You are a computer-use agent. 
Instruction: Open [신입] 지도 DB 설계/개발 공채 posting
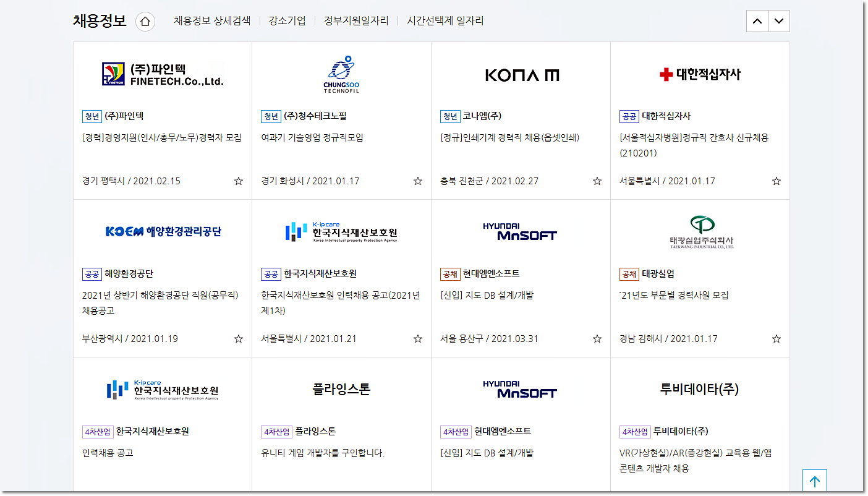point(487,296)
